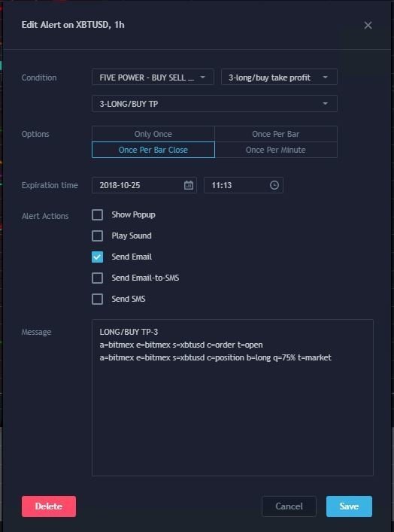Close the Edit Alert dialog

[x=368, y=25]
